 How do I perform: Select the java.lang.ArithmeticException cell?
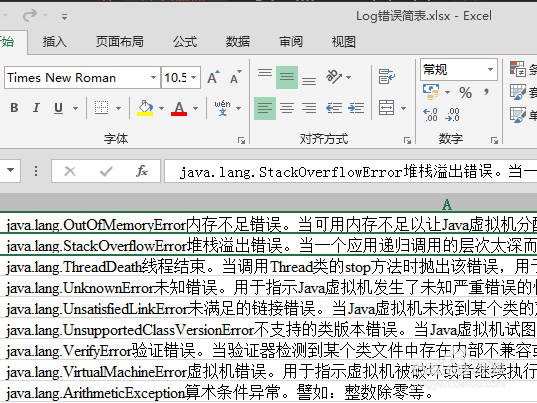point(268,392)
